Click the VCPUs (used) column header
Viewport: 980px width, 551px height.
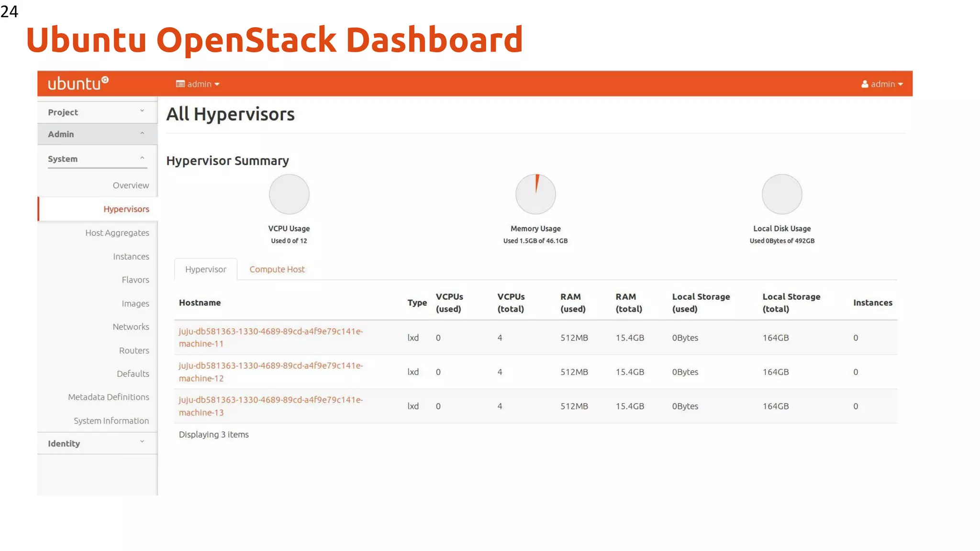coord(449,303)
